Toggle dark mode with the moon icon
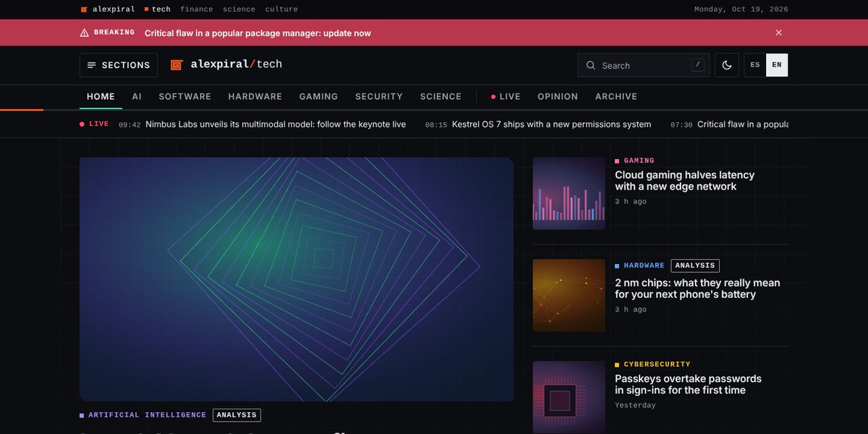Image resolution: width=868 pixels, height=434 pixels. (x=727, y=65)
